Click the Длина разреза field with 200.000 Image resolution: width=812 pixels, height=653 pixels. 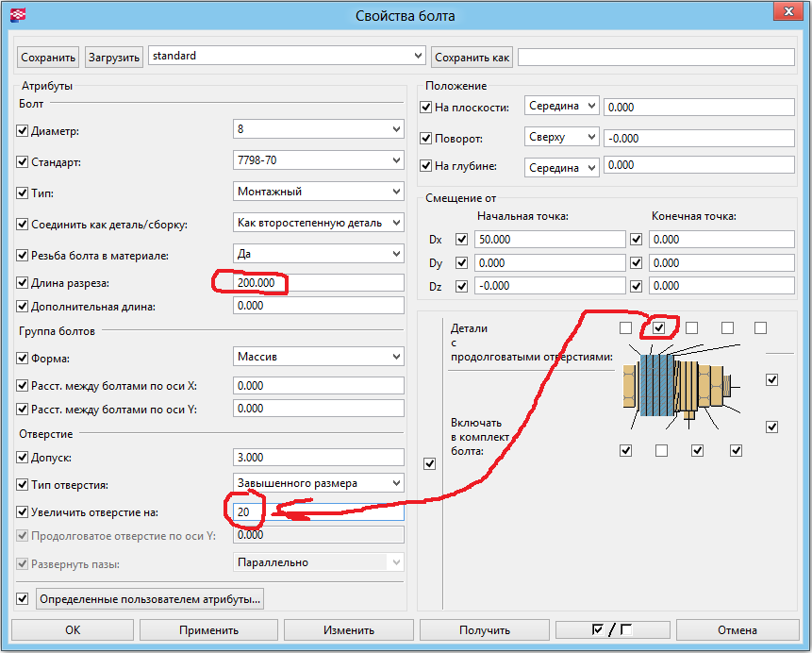click(319, 283)
